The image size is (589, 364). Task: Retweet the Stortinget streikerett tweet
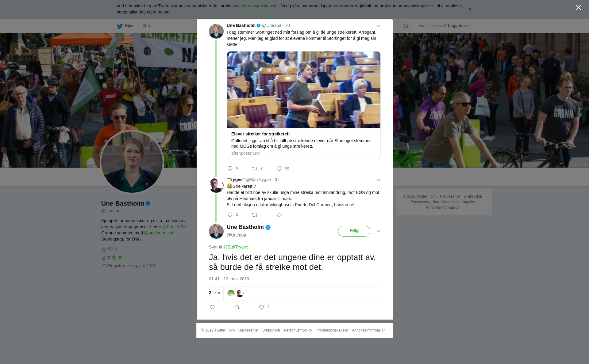click(255, 169)
